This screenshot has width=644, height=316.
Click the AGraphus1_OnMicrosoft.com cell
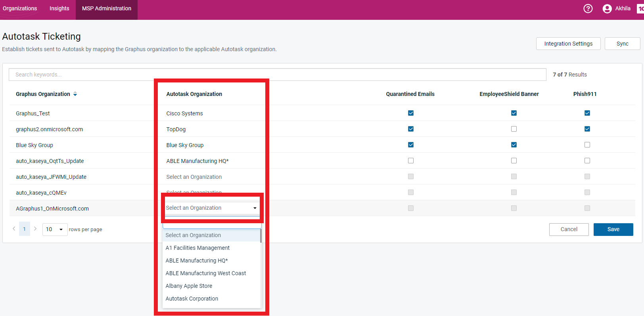click(x=52, y=209)
